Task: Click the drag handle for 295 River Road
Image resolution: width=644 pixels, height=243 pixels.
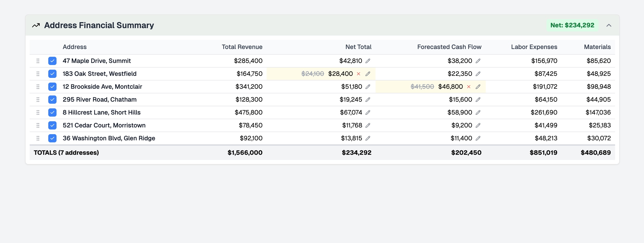Action: [38, 99]
